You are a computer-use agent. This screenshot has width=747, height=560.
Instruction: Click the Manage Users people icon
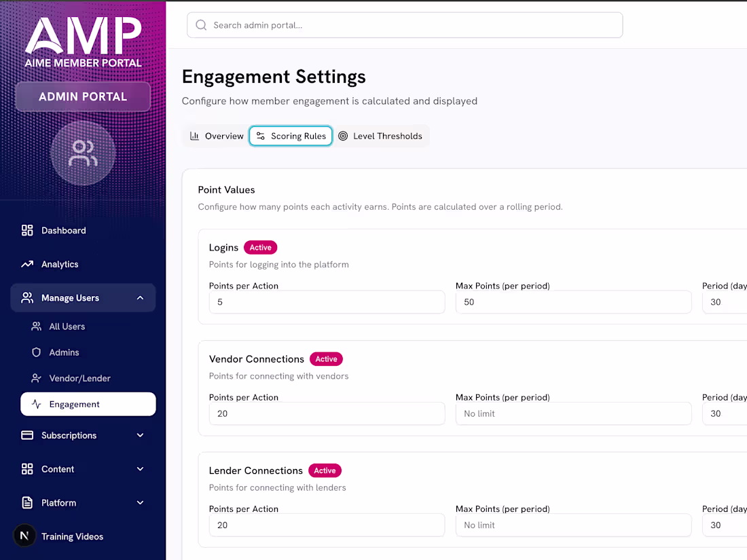[x=27, y=298]
